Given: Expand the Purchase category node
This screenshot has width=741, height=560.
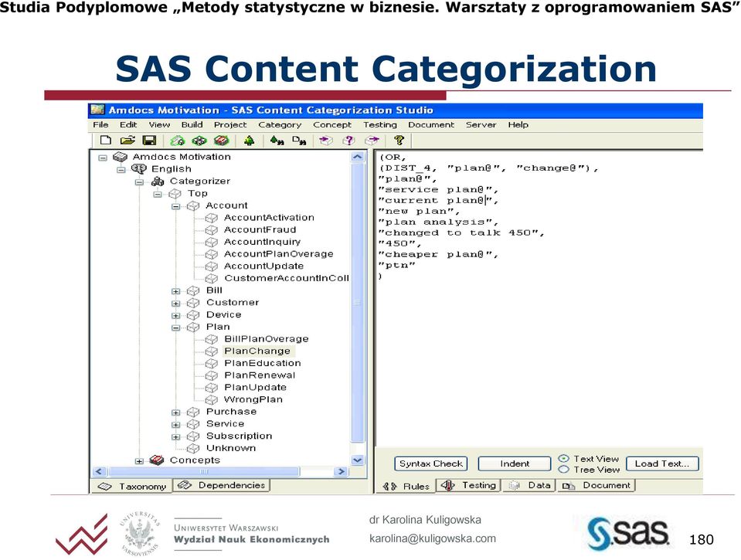Looking at the screenshot, I should 176,412.
